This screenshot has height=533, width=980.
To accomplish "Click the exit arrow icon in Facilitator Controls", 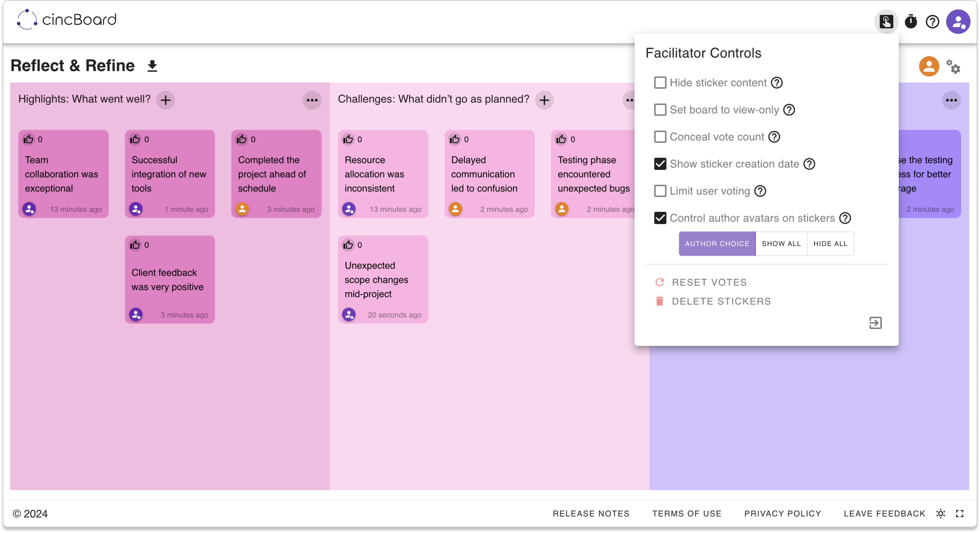I will pyautogui.click(x=875, y=323).
